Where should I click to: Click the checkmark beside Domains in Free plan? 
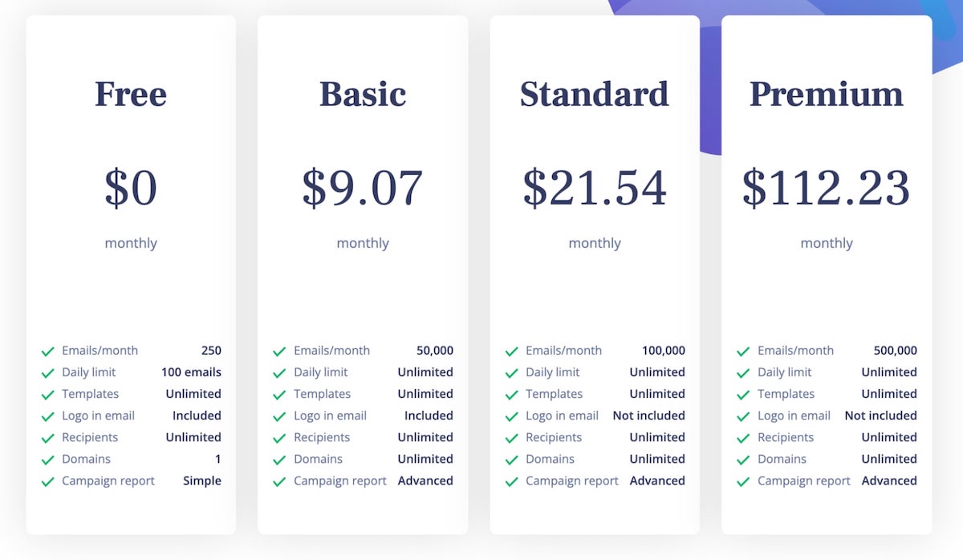coord(48,460)
